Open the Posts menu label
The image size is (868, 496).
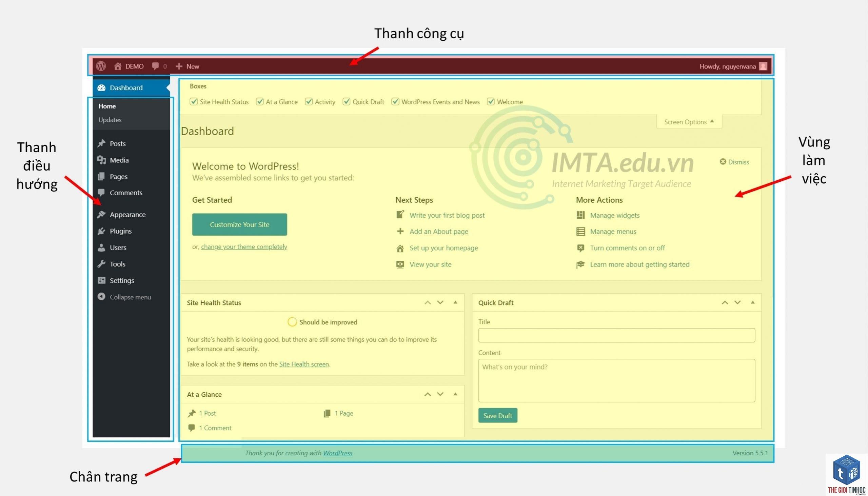pos(118,143)
